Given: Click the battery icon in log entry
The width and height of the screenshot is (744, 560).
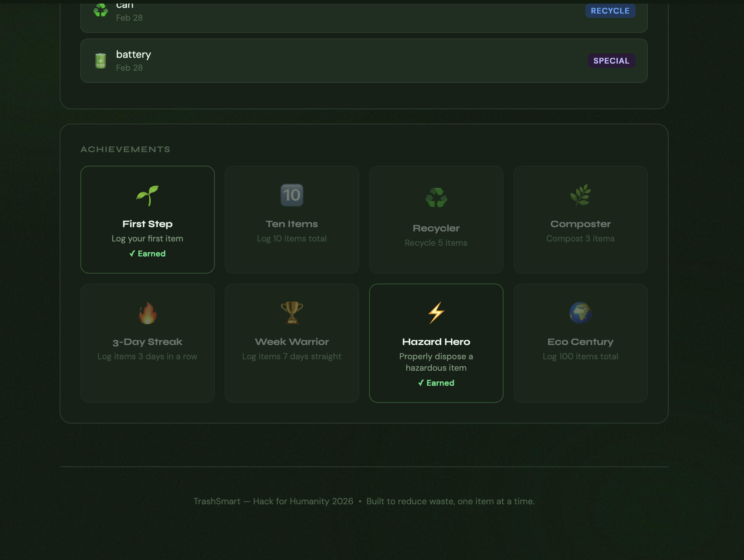Looking at the screenshot, I should 101,61.
